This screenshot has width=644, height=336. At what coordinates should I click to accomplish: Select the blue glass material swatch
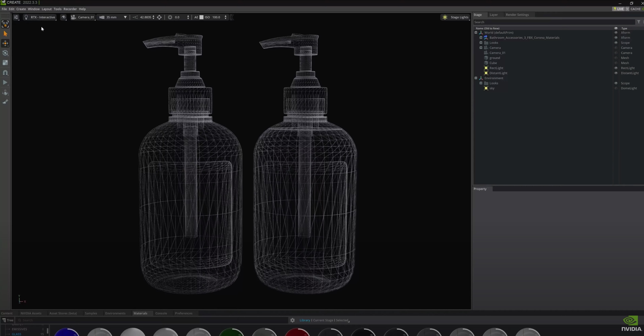67,332
